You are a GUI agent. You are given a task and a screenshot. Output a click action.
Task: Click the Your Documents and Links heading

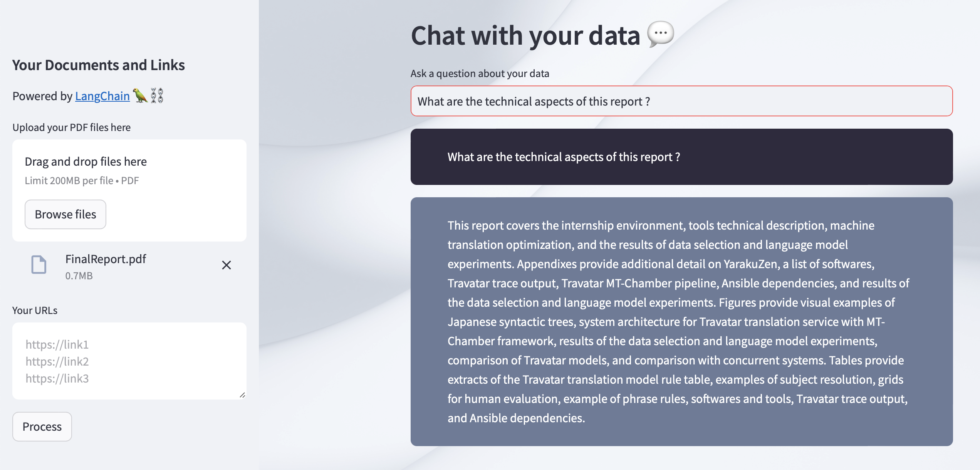click(99, 65)
